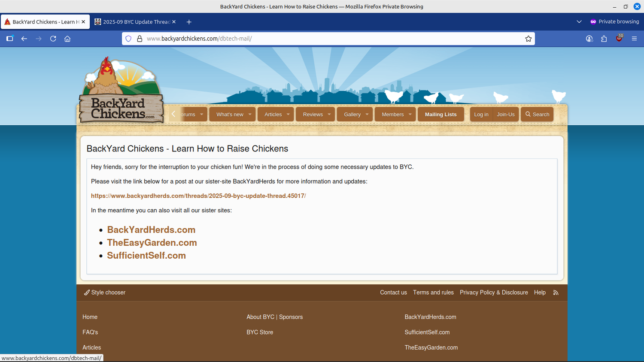Expand the Articles menu dropdown arrow
The width and height of the screenshot is (644, 362).
288,115
